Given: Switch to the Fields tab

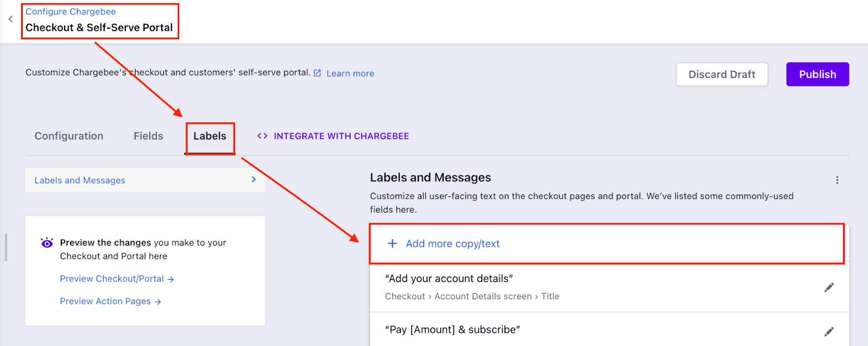Looking at the screenshot, I should tap(148, 136).
